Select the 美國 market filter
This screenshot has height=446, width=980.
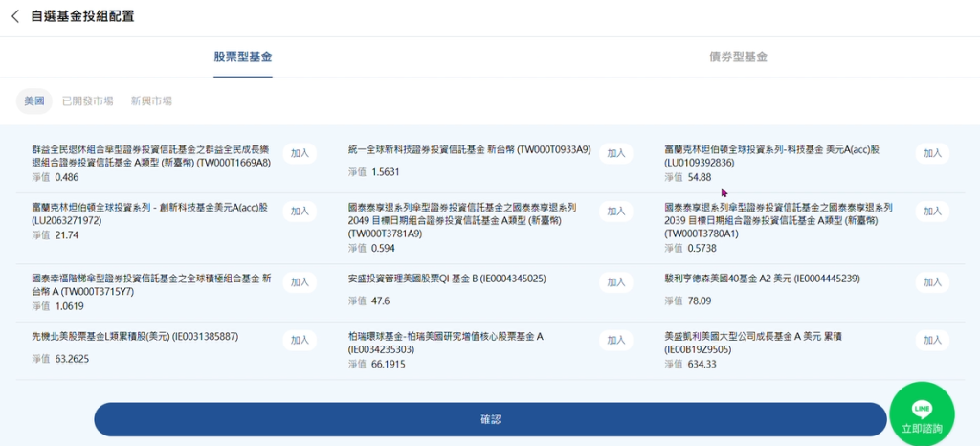(34, 101)
